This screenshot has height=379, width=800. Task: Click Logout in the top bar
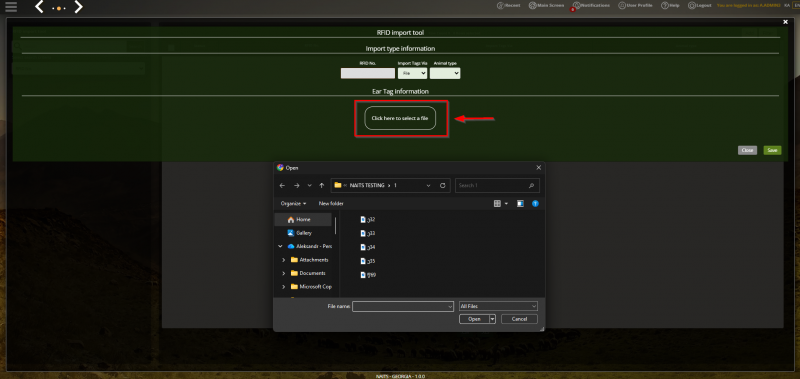coord(699,6)
